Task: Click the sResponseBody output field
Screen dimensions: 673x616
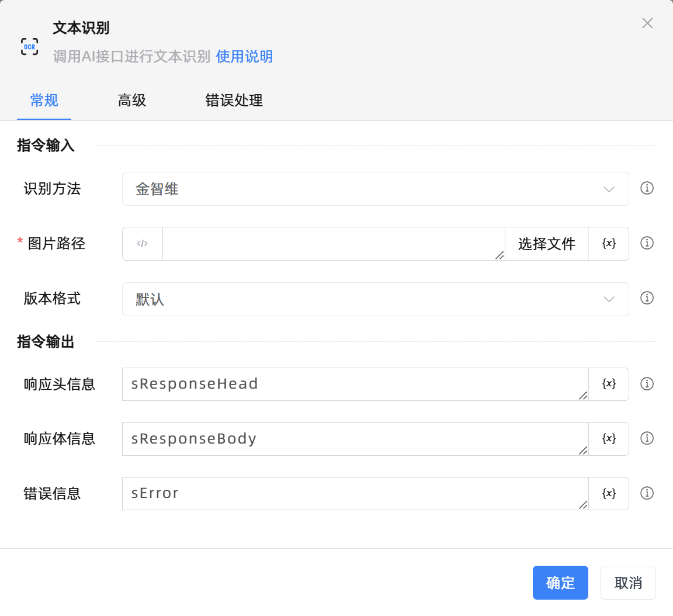Action: coord(354,439)
